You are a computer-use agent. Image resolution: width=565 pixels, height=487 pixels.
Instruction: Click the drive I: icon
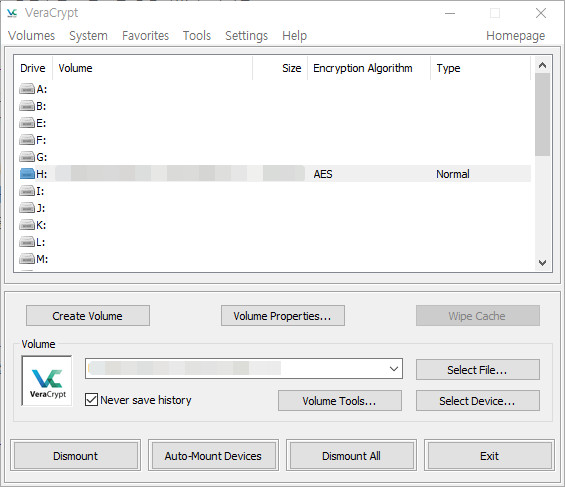pyautogui.click(x=27, y=191)
